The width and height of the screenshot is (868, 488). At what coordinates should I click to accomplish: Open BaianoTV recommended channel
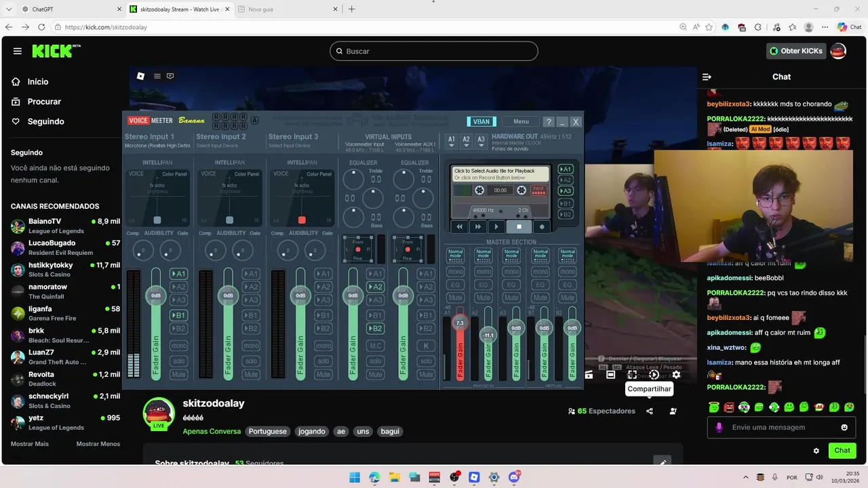coord(65,226)
